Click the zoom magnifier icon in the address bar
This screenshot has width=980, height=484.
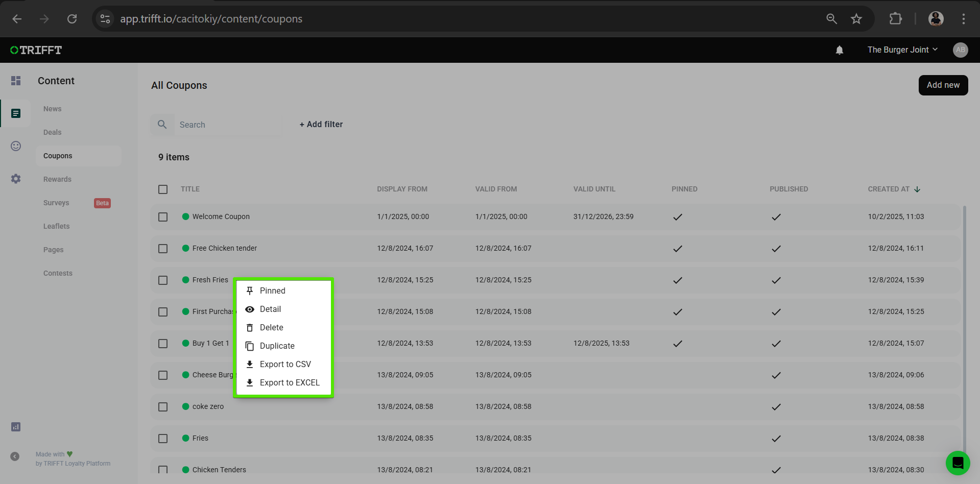[x=831, y=19]
